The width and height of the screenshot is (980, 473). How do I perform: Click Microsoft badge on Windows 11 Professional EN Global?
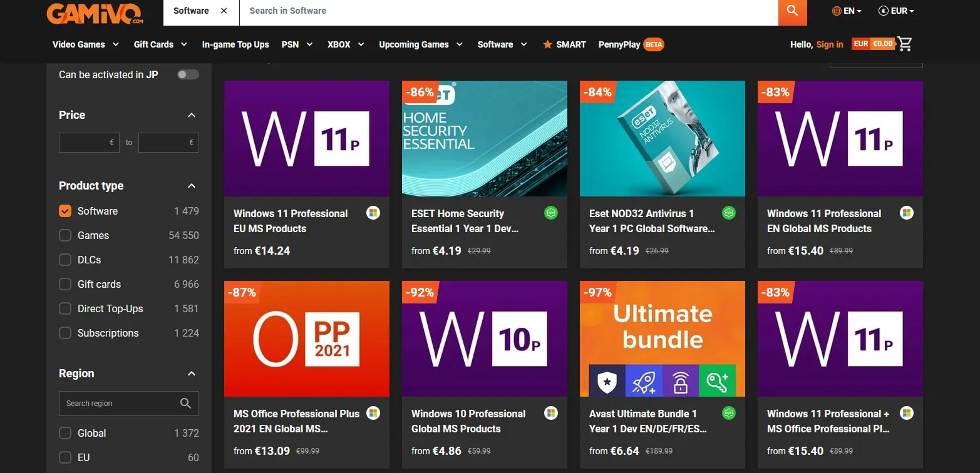coord(907,213)
